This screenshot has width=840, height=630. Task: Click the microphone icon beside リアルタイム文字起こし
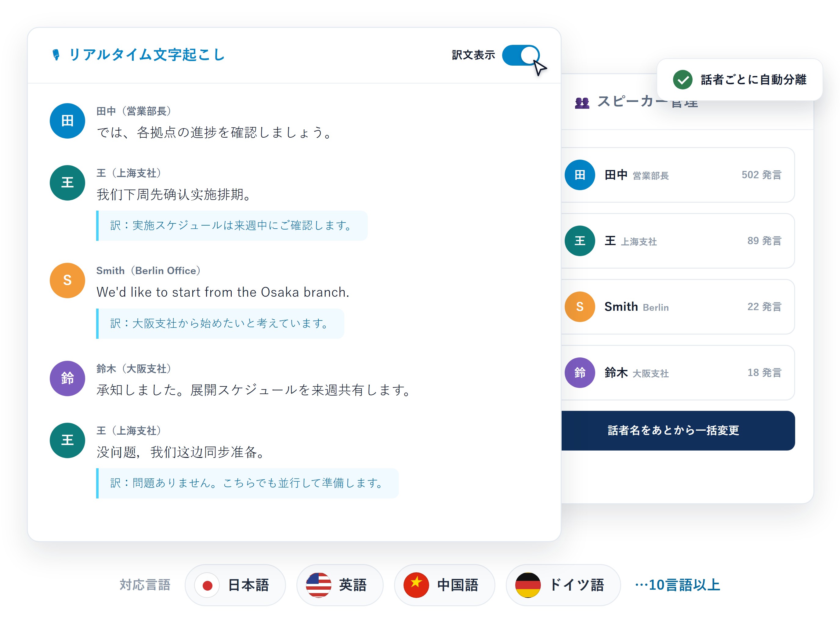56,55
